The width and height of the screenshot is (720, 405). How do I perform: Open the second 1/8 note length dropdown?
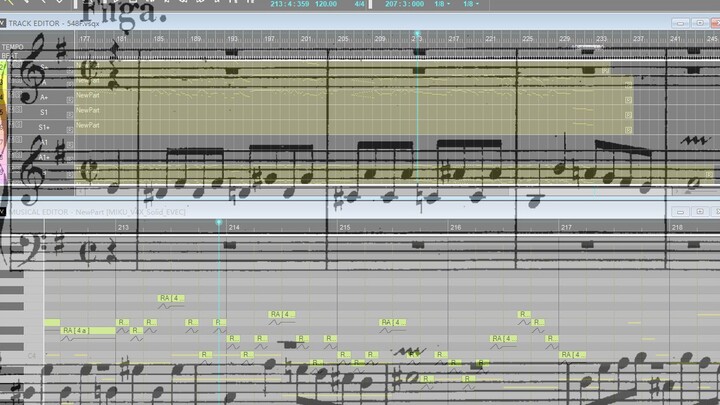[471, 4]
